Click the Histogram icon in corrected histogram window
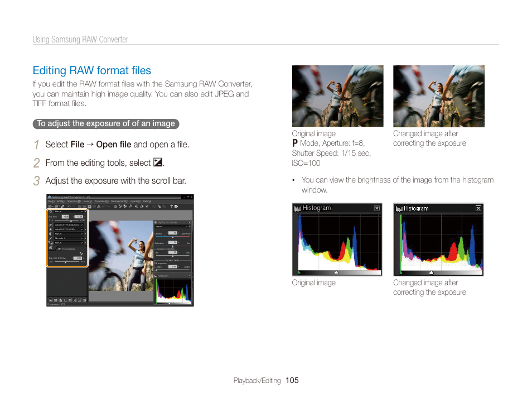 tap(399, 209)
